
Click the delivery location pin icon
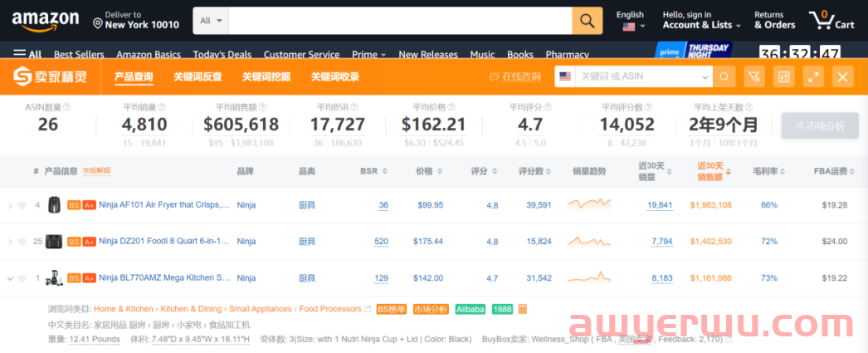click(98, 24)
